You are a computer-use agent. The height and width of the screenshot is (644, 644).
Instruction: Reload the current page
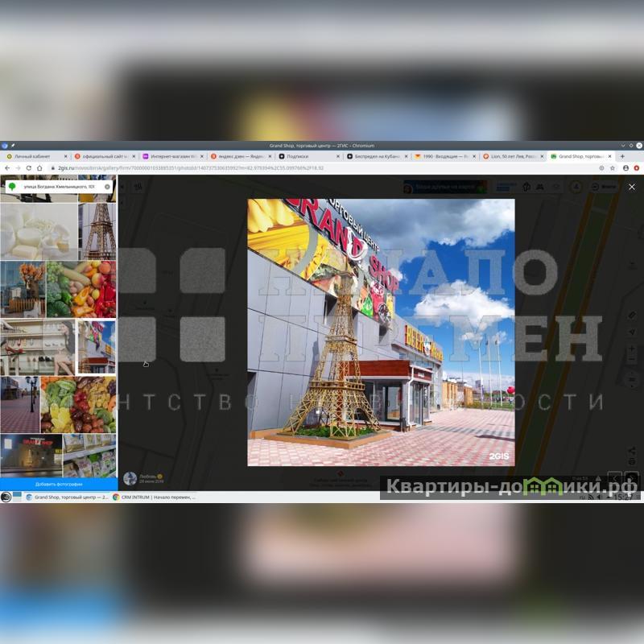coord(28,167)
